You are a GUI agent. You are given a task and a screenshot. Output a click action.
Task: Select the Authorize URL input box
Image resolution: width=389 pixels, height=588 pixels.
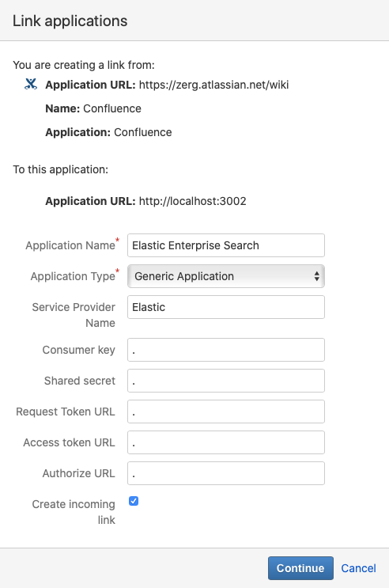pos(226,473)
